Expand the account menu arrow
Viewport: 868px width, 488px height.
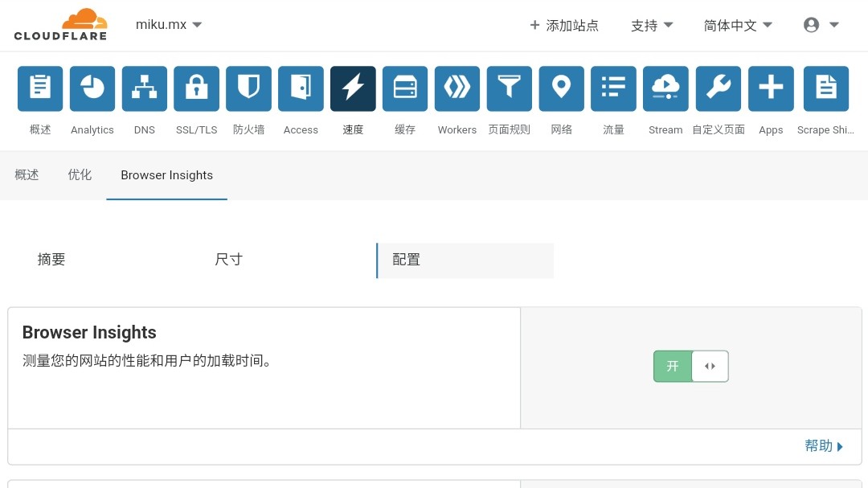coord(834,25)
